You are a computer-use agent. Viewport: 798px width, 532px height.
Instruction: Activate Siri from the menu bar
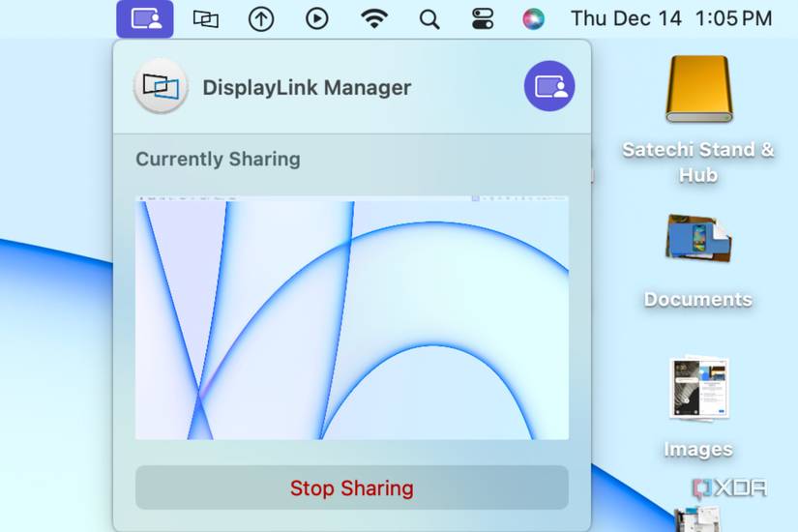533,19
